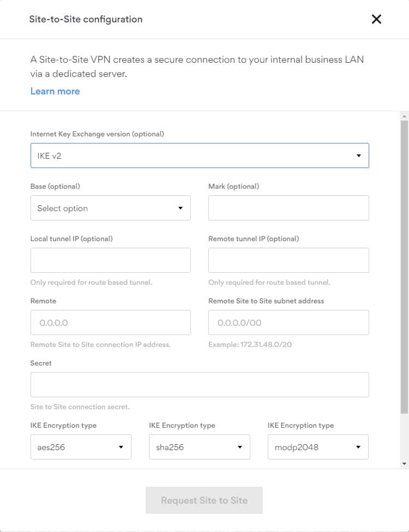Focus the Remote tunnel IP field
409x532 pixels.
288,260
